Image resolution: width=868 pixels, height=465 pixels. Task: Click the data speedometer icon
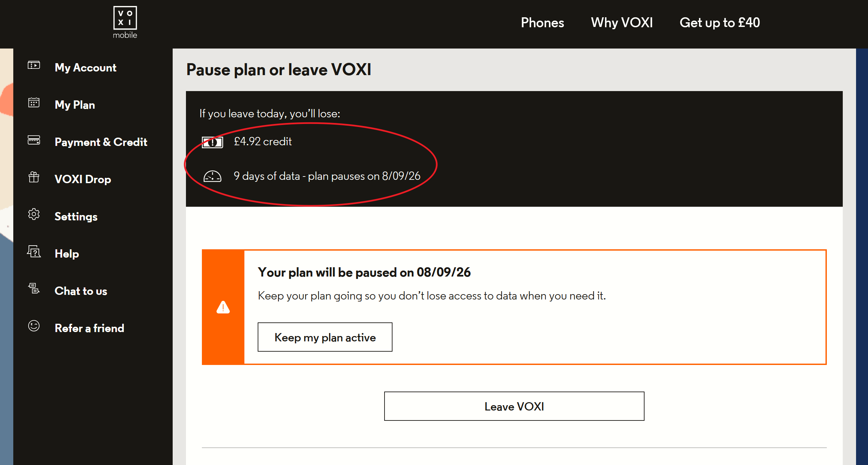pos(212,176)
